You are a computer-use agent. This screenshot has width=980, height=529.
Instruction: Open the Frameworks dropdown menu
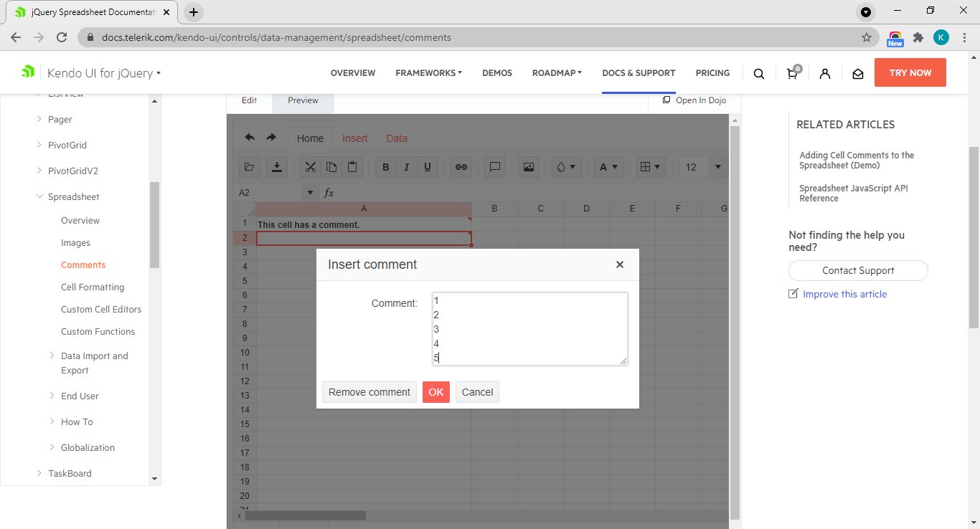point(428,73)
